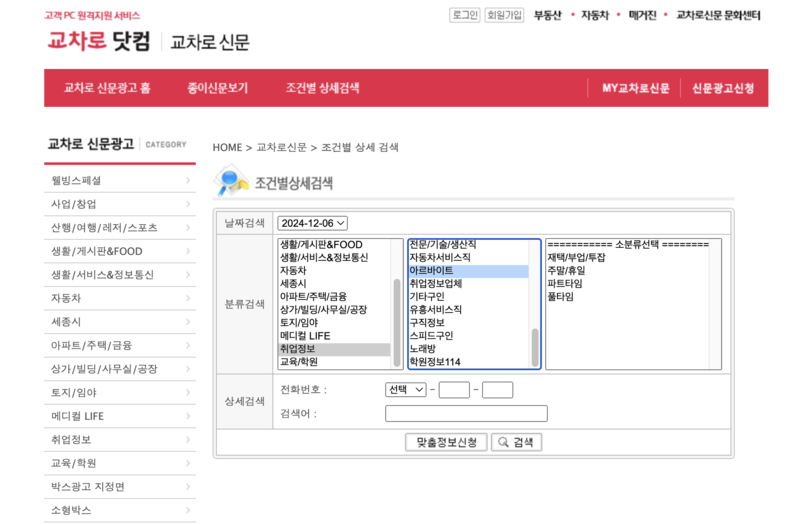The image size is (800, 525).
Task: Open 메디컬 LIFE in the sidebar
Action: (120, 416)
